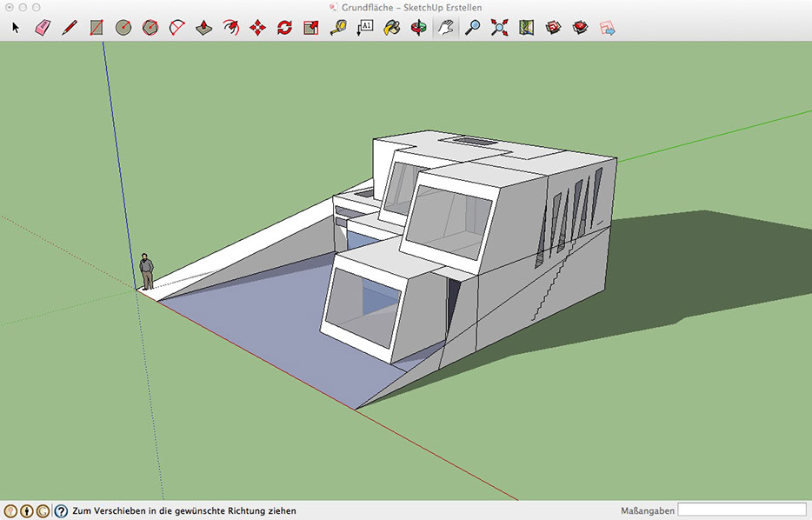Screen dimensions: 812x520
Task: Click the Maßangaben measurements input field
Action: [742, 510]
